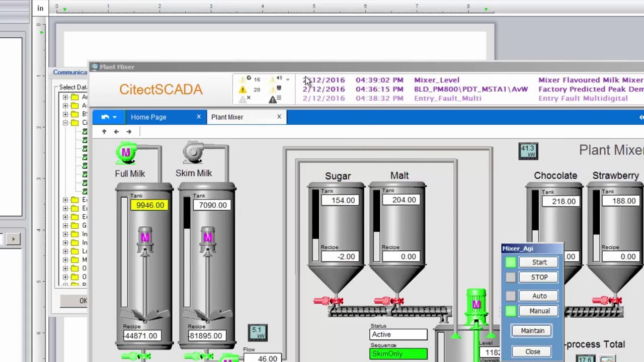Open the active alarms warning icon showing 20
Viewport: 644px width, 362px height.
[x=243, y=89]
